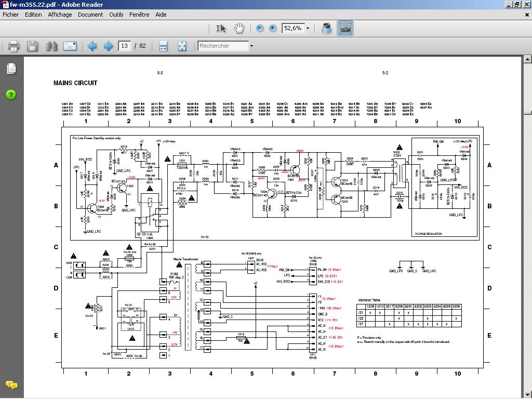532x399 pixels.
Task: Open the loupe magnifier tool
Action: [x=326, y=28]
